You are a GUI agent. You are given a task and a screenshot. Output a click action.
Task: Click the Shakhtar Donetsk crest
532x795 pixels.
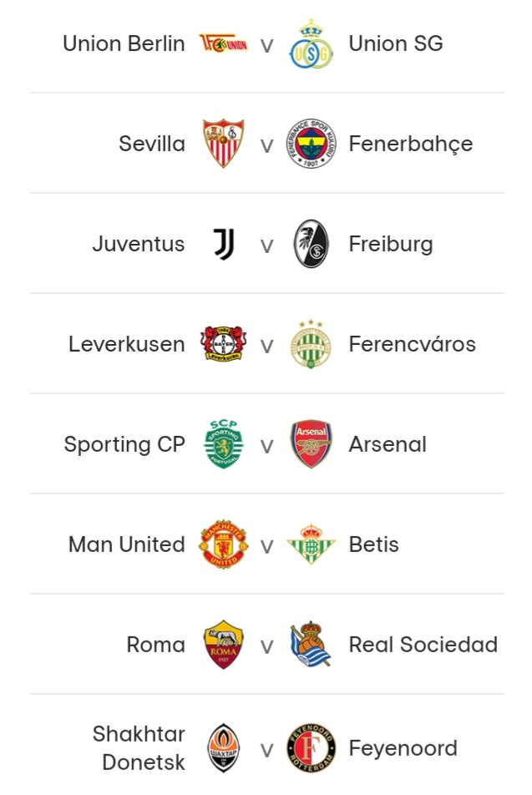tap(224, 748)
